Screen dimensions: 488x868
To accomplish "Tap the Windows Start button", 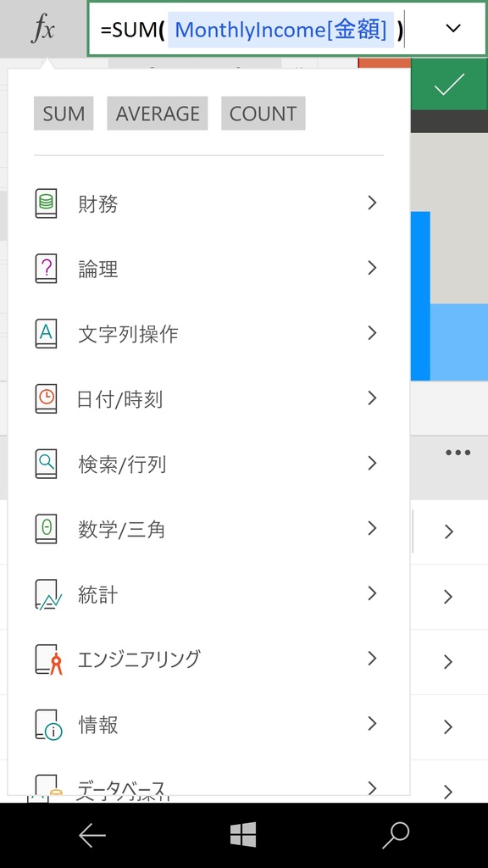I will coord(243,835).
